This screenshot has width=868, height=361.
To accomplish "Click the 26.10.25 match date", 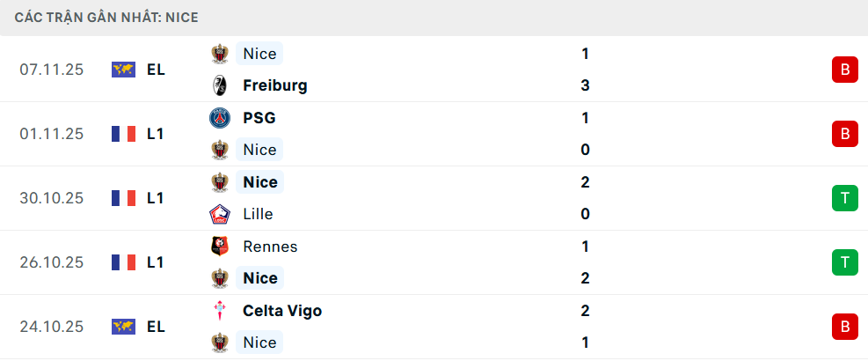I will coord(51,262).
